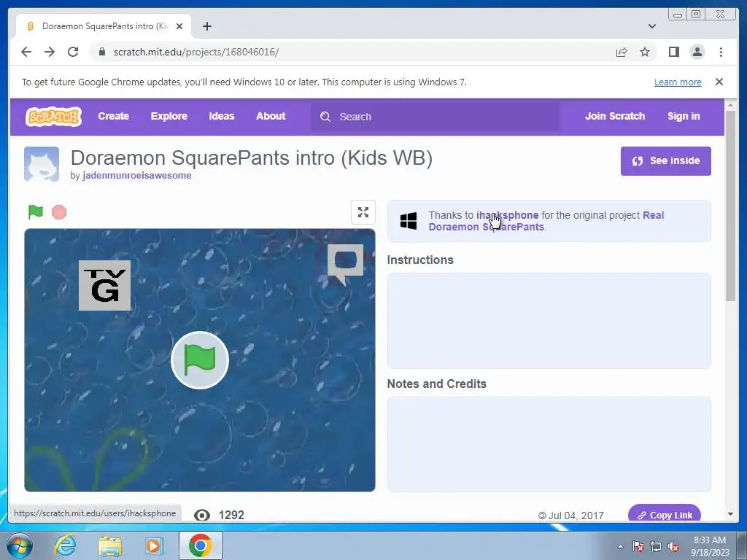Click the small green flag above stage
This screenshot has width=747, height=560.
pyautogui.click(x=36, y=212)
